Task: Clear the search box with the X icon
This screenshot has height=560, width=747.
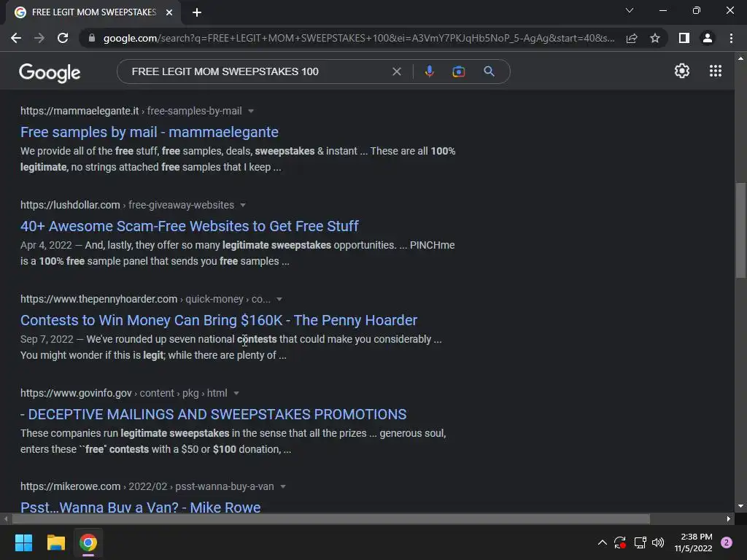Action: (396, 71)
